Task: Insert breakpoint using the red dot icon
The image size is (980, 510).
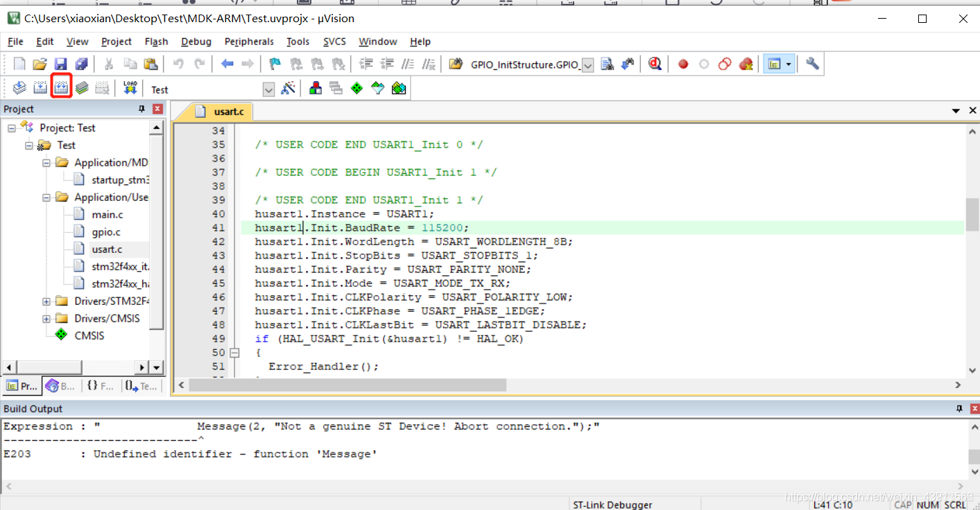Action: (x=683, y=64)
